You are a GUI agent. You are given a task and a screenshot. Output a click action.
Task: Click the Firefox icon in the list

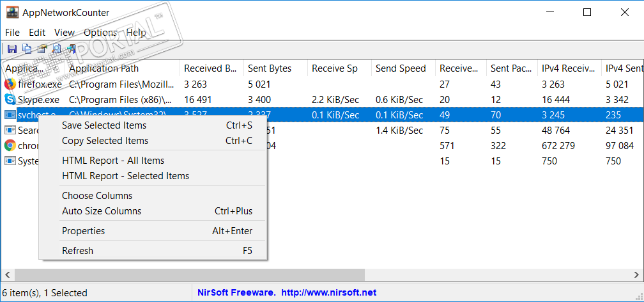click(10, 84)
